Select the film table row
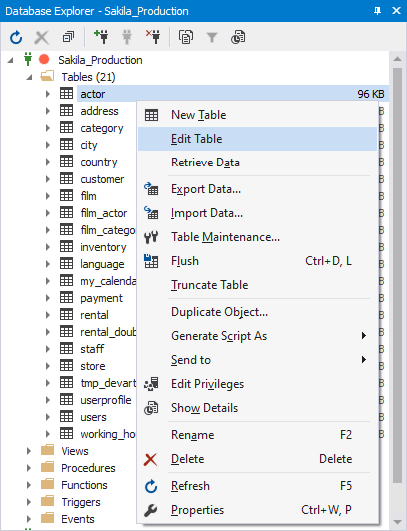 tap(88, 196)
